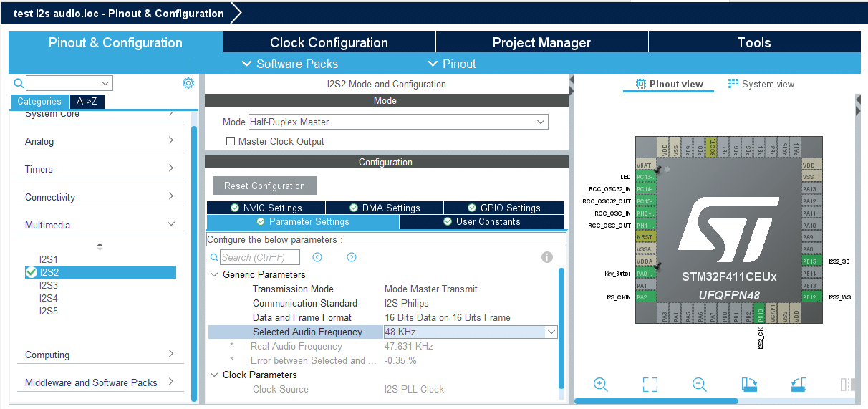Select I2S1 in the Multimedia list
Viewport: 868px width, 409px height.
click(49, 259)
